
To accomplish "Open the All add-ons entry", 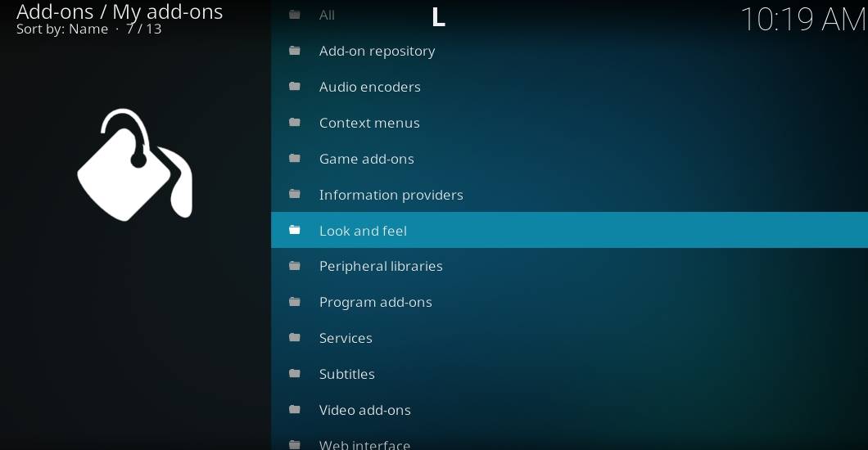I will pos(569,15).
